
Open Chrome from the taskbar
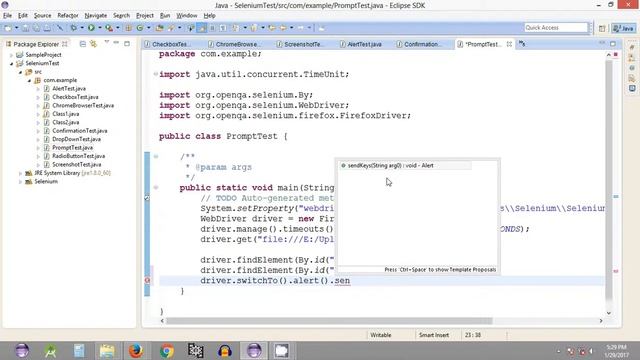tap(167, 351)
